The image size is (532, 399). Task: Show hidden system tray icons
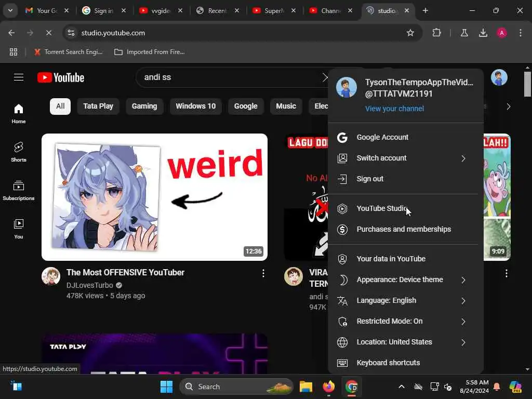pos(402,387)
